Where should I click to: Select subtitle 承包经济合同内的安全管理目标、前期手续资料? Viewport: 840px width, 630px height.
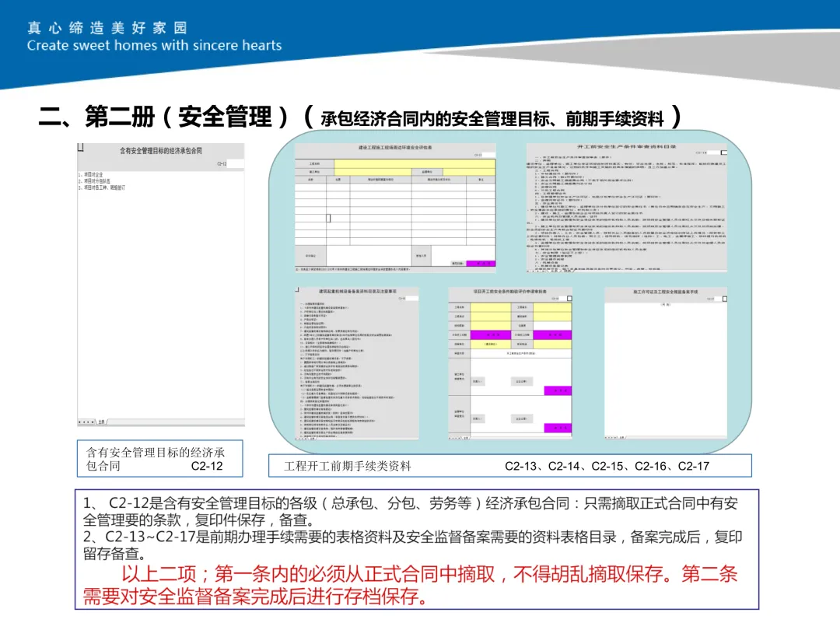pos(492,118)
